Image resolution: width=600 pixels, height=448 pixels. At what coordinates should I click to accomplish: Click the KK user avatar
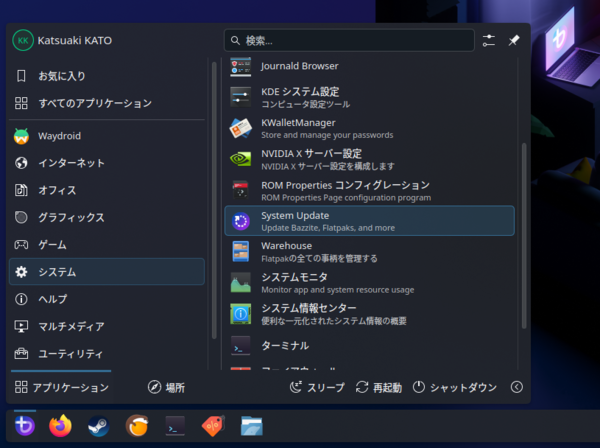click(23, 40)
